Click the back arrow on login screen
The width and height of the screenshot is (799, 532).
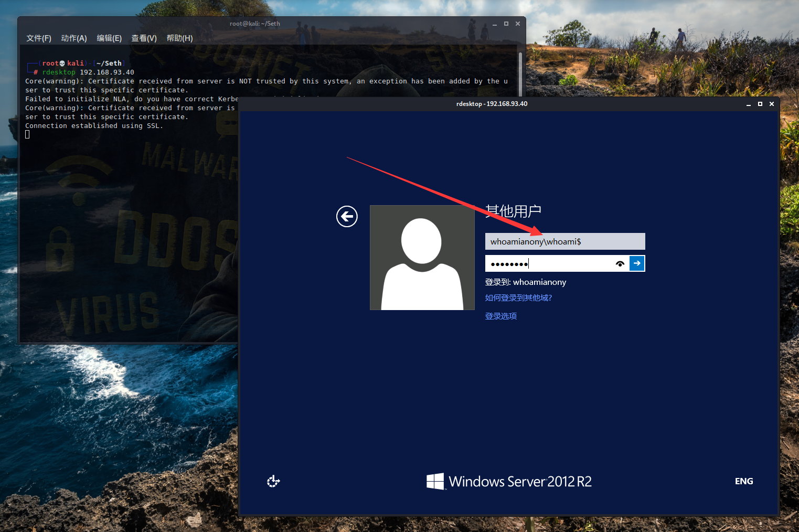pyautogui.click(x=347, y=216)
